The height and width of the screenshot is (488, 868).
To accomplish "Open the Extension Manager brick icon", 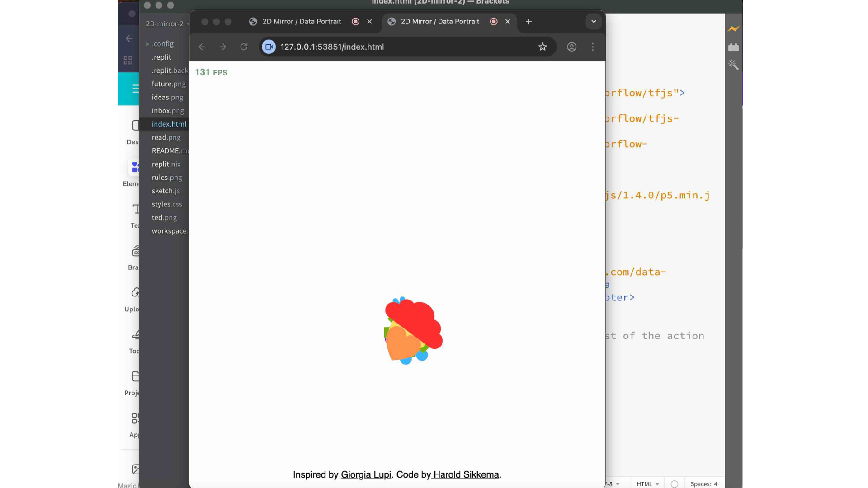I will pos(733,47).
